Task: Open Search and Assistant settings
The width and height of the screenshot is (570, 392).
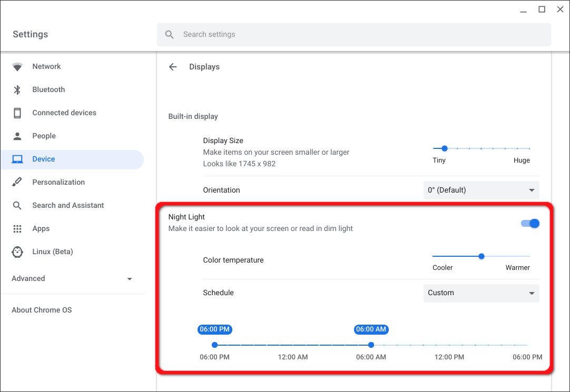Action: (x=68, y=206)
